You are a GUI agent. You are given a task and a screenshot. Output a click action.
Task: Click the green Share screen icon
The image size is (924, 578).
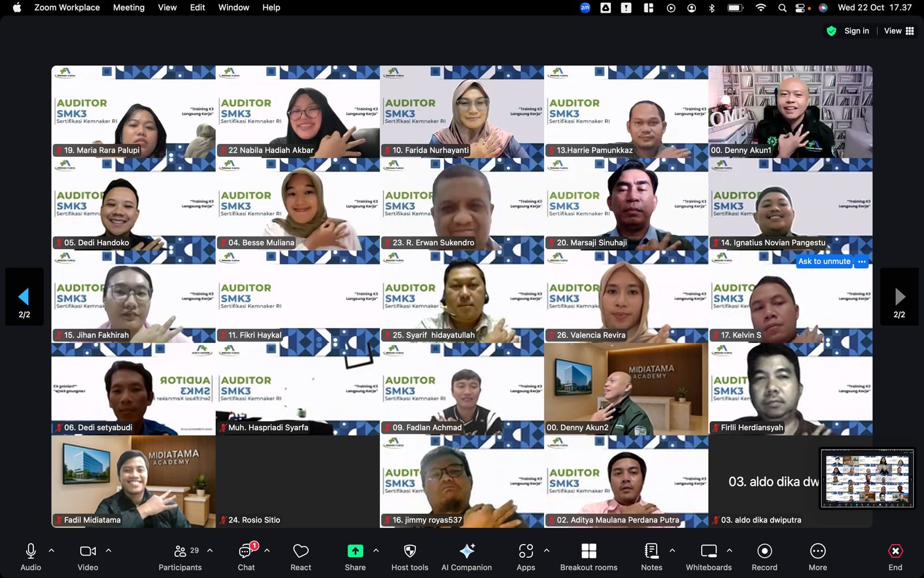355,551
